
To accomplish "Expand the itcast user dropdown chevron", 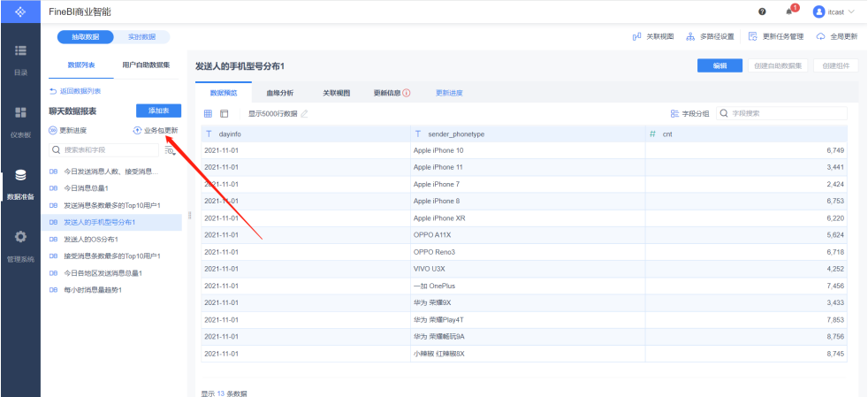I will pos(851,11).
